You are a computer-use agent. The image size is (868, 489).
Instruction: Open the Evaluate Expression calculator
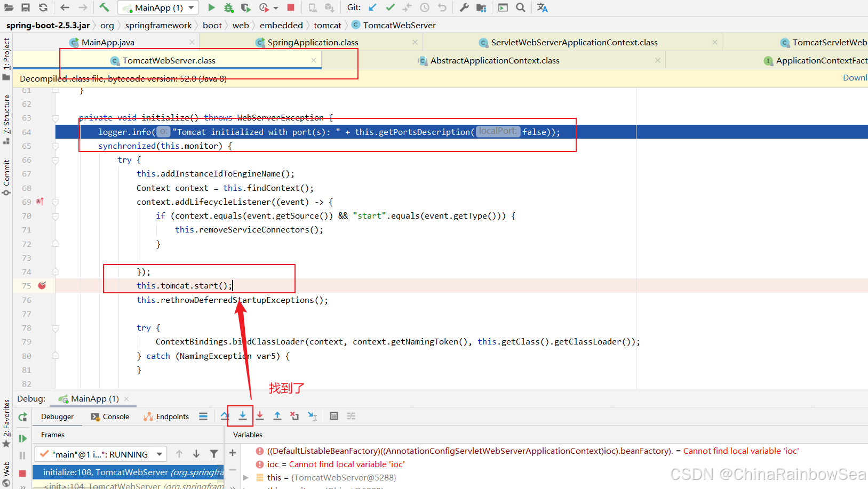[x=334, y=416]
